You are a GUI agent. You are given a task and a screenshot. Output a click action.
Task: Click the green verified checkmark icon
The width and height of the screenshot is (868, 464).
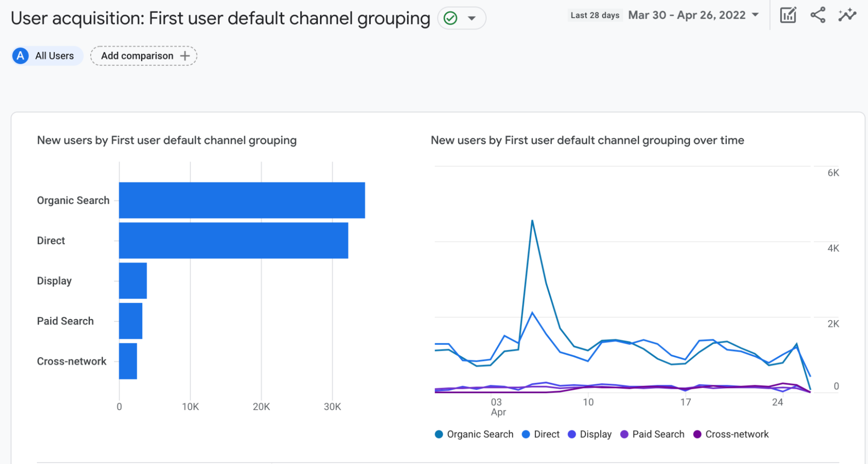450,18
